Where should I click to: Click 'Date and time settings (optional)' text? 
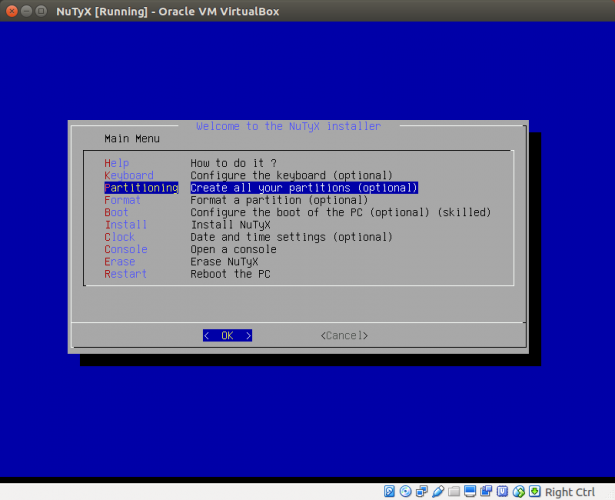(291, 237)
